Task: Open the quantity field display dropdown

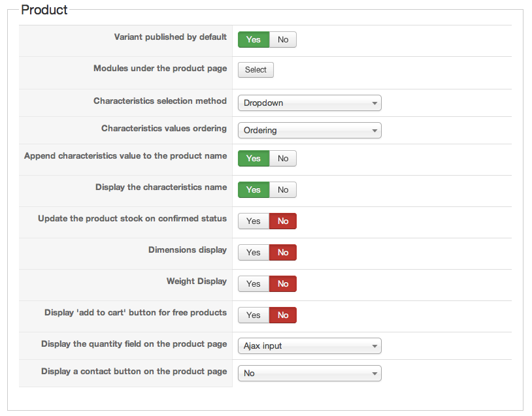Action: point(309,346)
